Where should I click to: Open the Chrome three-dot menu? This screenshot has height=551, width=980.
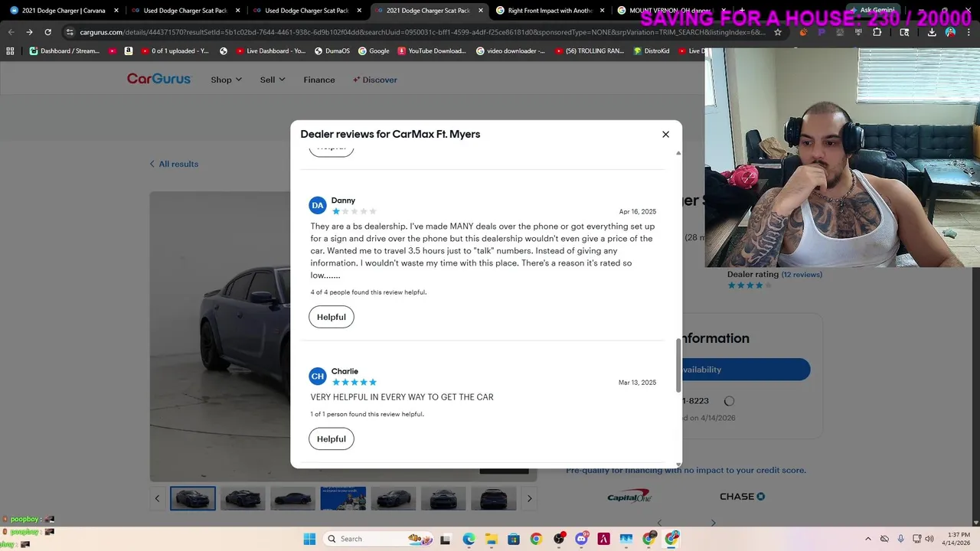point(969,32)
